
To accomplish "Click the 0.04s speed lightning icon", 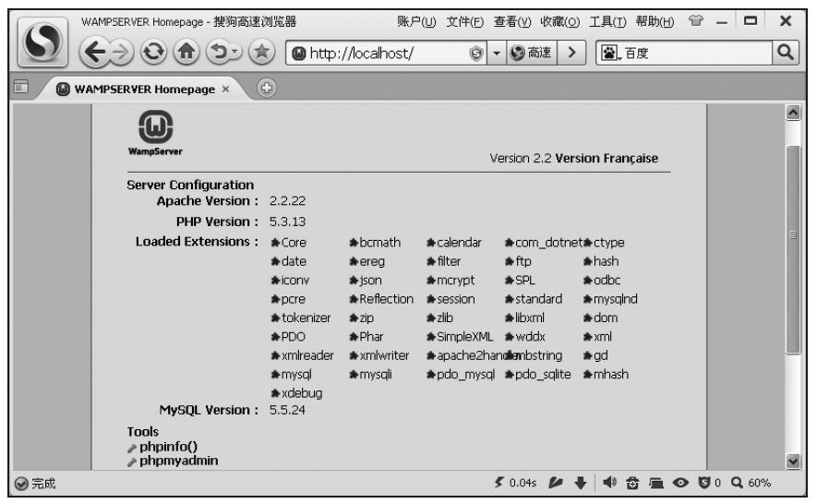I will (499, 483).
